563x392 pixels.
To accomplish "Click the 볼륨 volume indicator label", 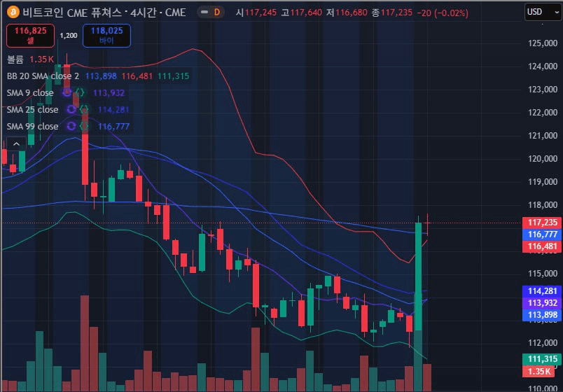I will (x=15, y=59).
